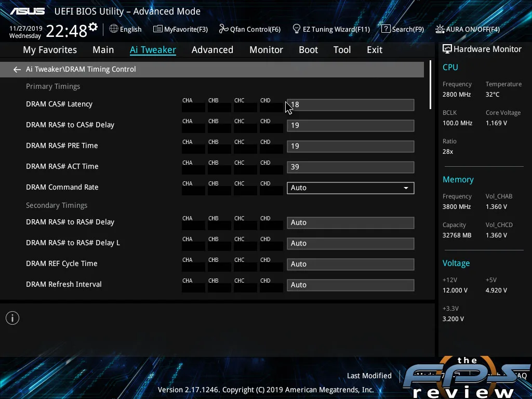The height and width of the screenshot is (399, 532).
Task: Click the Hardware Monitor display icon
Action: coord(447,49)
